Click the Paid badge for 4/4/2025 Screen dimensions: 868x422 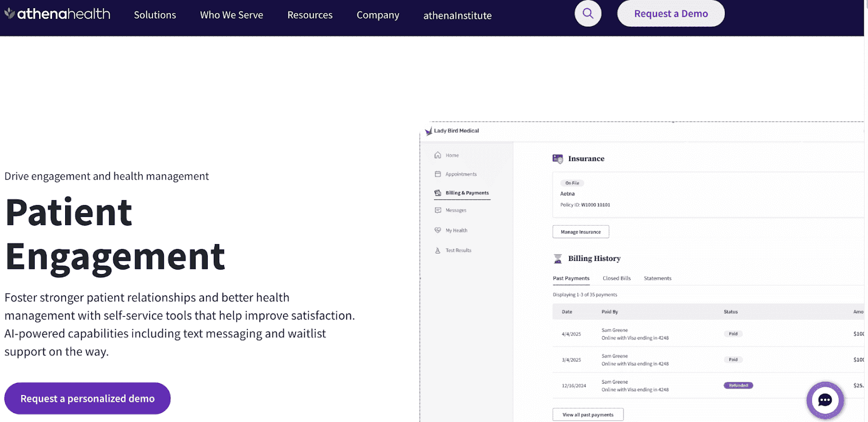coord(733,334)
